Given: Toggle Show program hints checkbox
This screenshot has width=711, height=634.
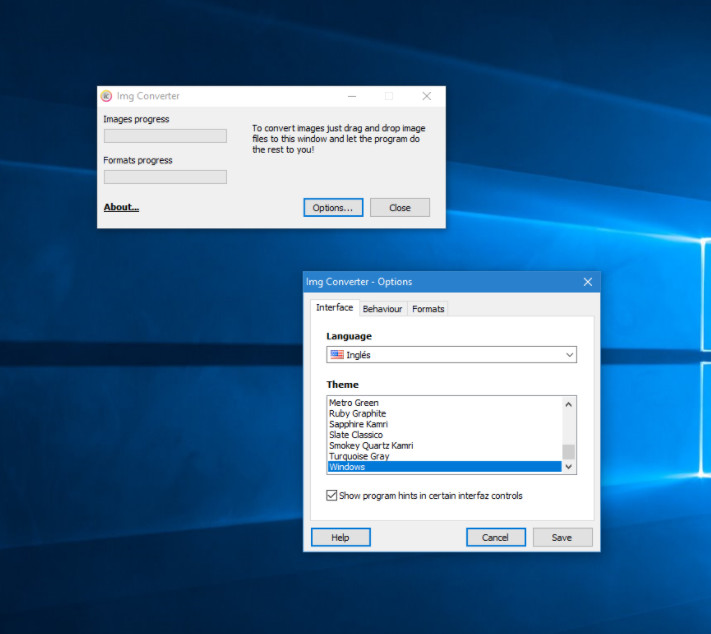Looking at the screenshot, I should (331, 495).
